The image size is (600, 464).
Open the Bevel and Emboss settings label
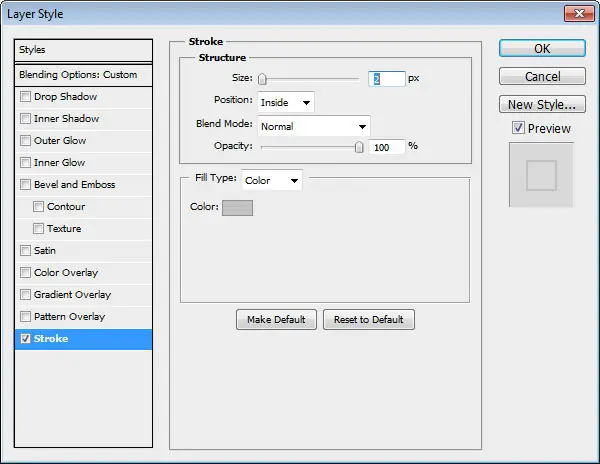point(75,184)
